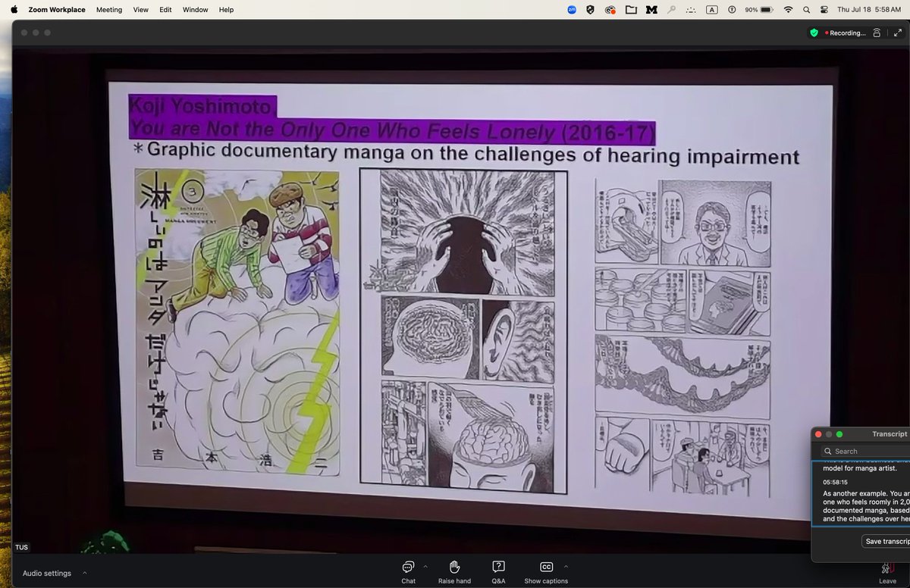Click Save transcript button
This screenshot has height=588, width=910.
[x=886, y=541]
